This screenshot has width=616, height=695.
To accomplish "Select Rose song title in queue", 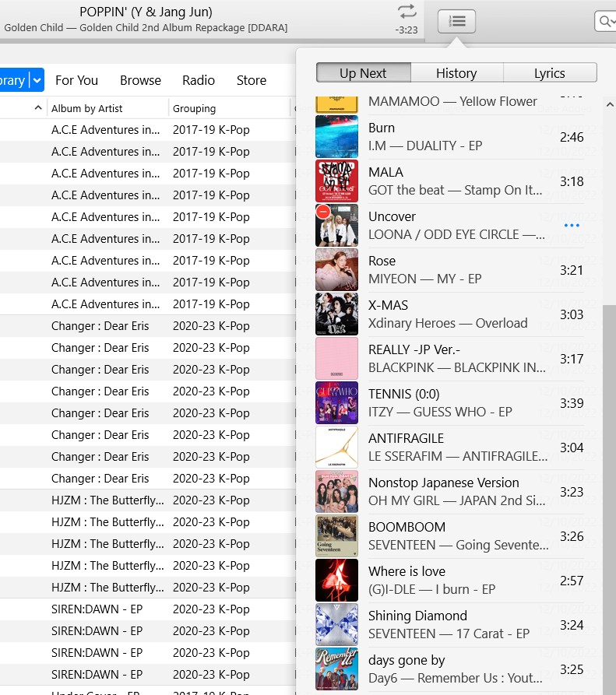I will pos(382,261).
